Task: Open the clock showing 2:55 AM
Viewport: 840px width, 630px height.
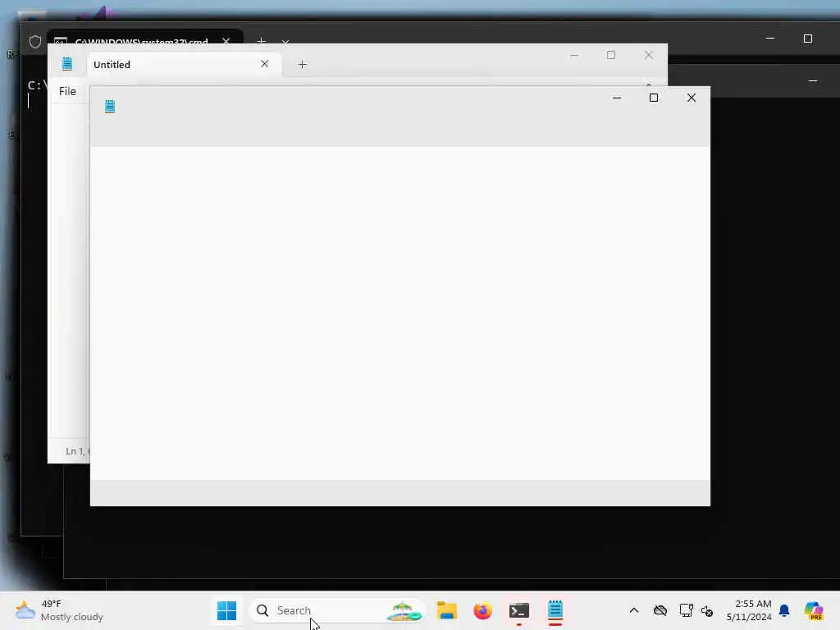Action: (749, 610)
